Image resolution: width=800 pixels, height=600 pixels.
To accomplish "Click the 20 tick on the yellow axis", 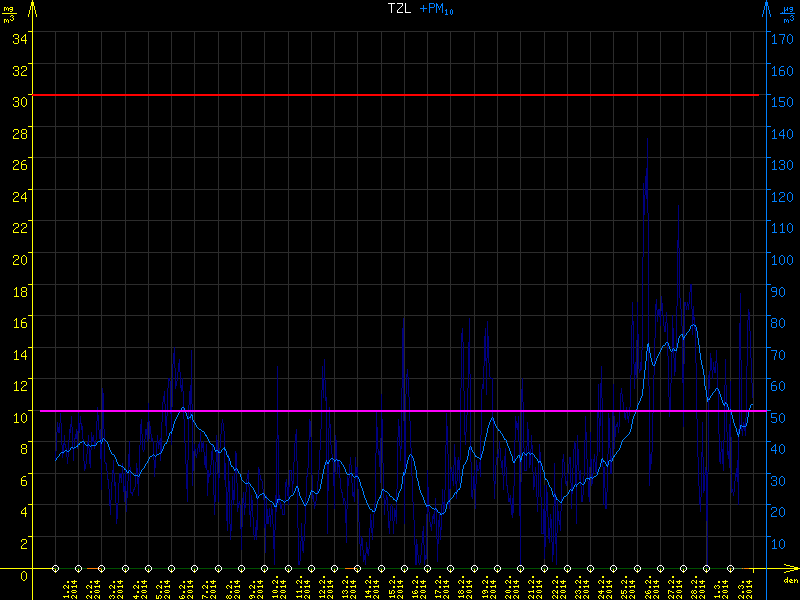I will pyautogui.click(x=19, y=258).
